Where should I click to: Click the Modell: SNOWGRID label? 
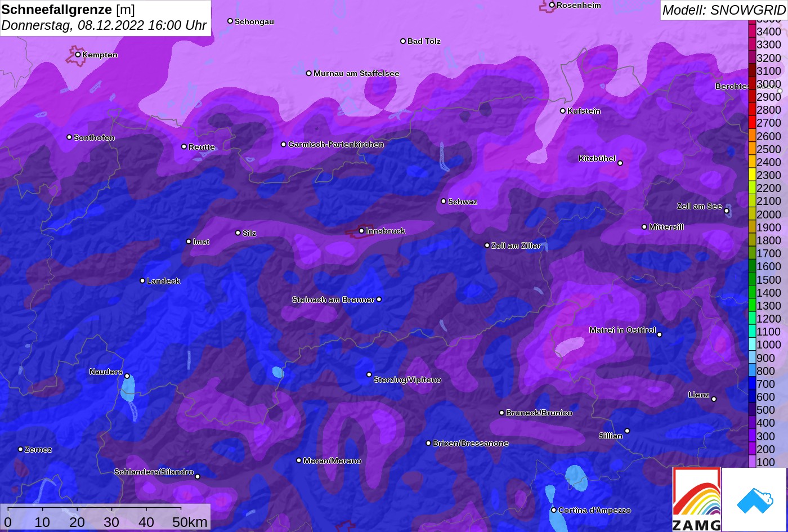pos(724,10)
